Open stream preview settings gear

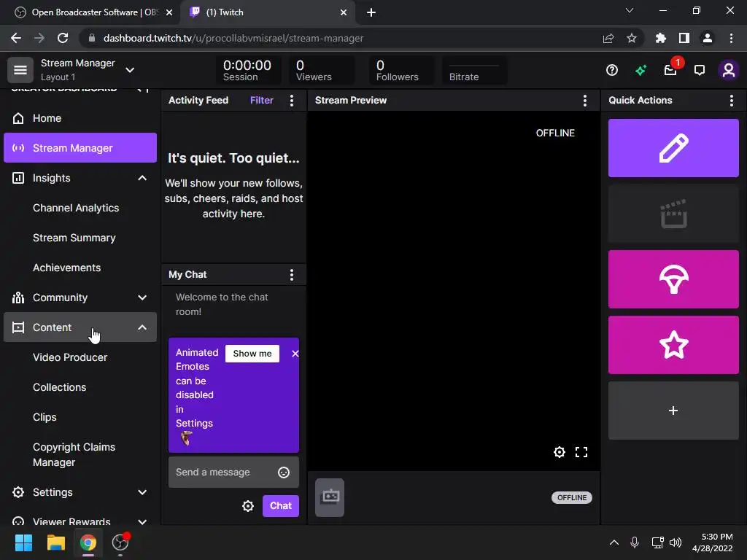560,452
